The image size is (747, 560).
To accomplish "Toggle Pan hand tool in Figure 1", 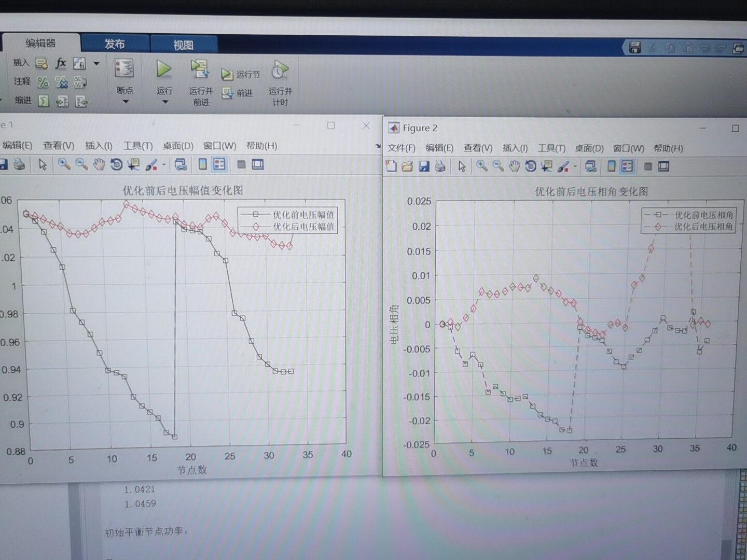I will [99, 164].
